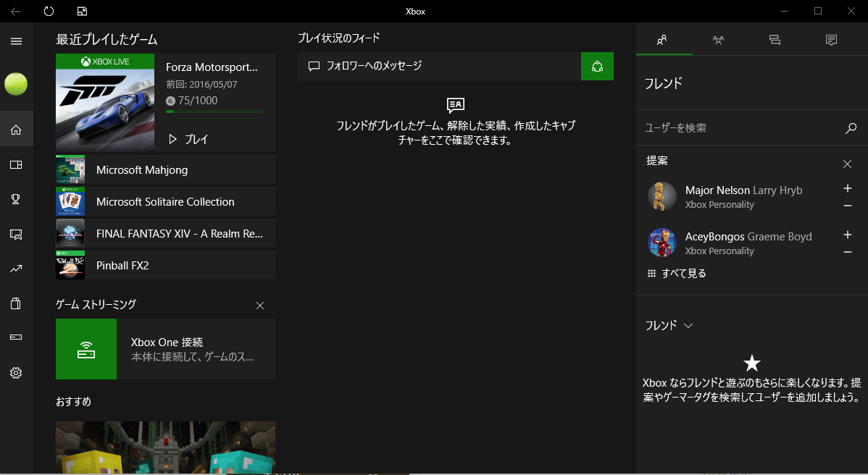Switch to the Messages tab icon

coord(775,40)
